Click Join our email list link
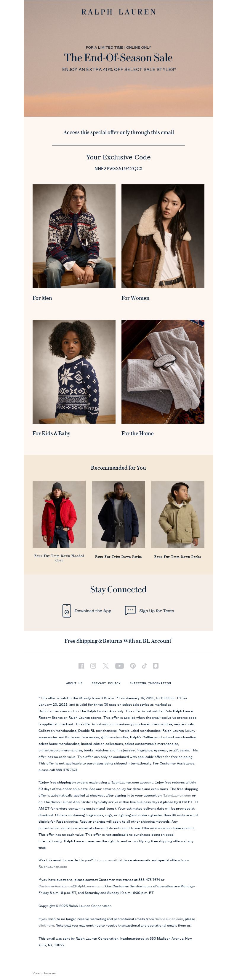This screenshot has width=237, height=980. click(108, 860)
